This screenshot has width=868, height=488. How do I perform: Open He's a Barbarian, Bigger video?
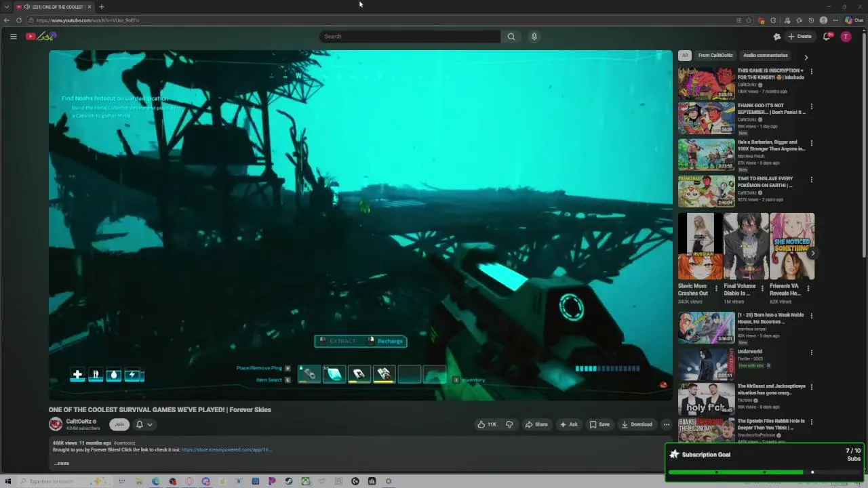707,155
